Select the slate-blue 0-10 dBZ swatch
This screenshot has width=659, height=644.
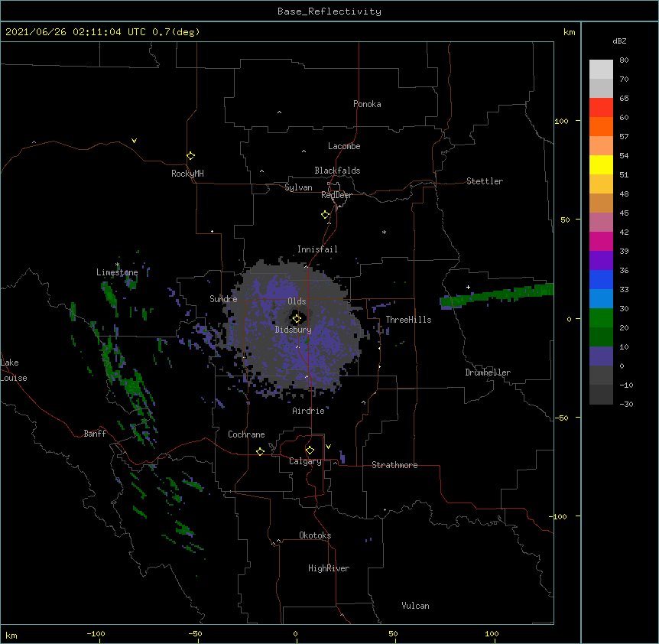click(x=601, y=356)
